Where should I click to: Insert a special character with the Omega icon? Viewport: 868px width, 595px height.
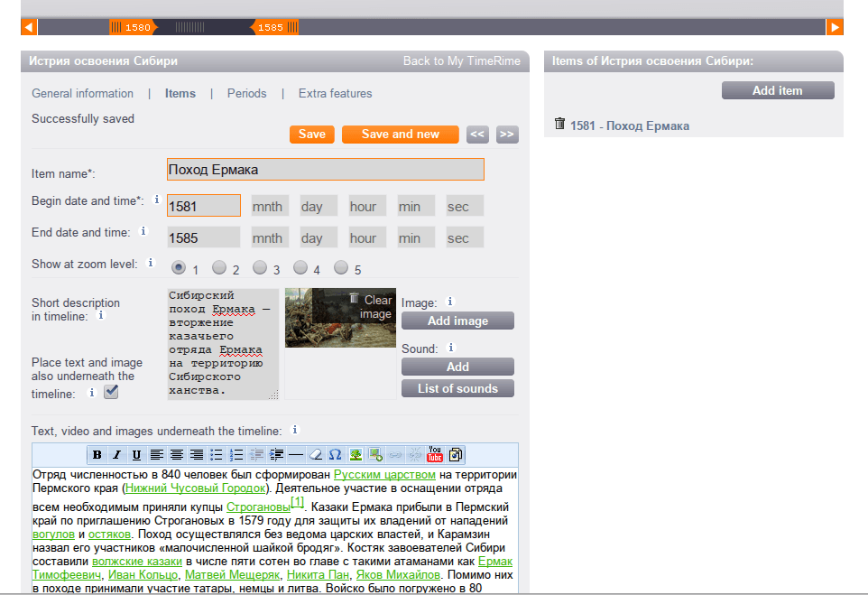coord(335,454)
